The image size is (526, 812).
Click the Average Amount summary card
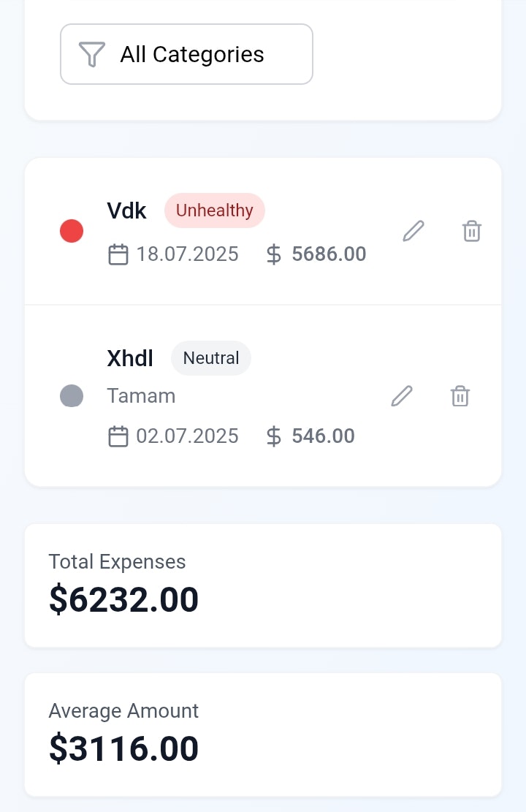click(263, 734)
